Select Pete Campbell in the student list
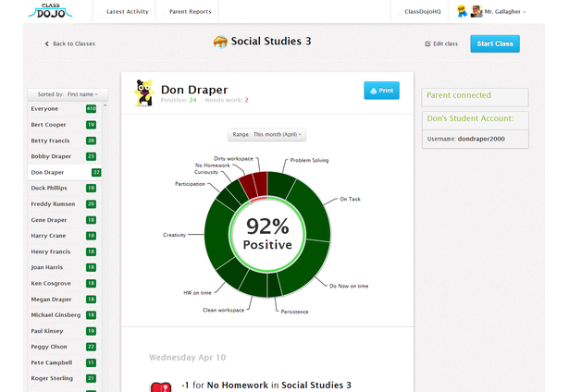Image resolution: width=569 pixels, height=392 pixels. [x=65, y=363]
